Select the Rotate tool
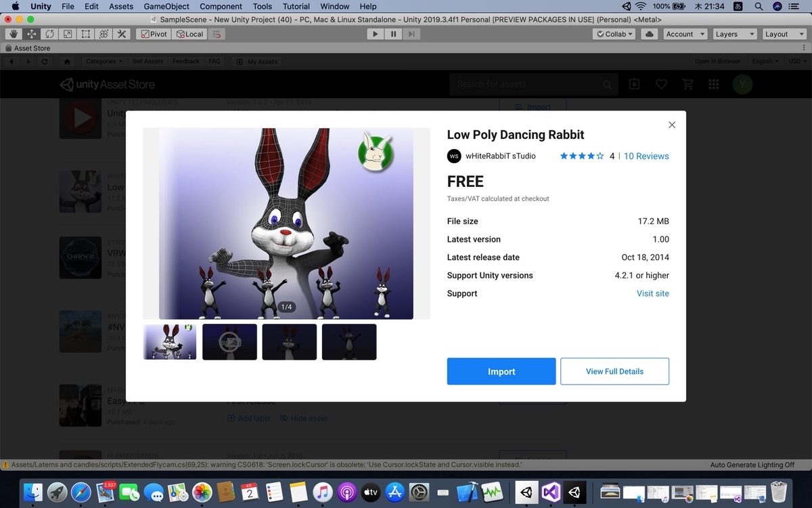 49,34
